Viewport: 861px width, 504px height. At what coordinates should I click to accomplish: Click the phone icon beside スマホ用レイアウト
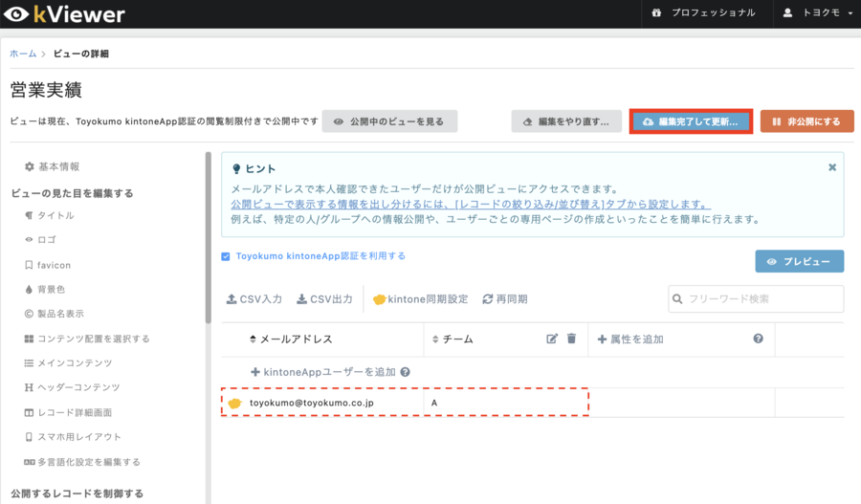pos(29,437)
